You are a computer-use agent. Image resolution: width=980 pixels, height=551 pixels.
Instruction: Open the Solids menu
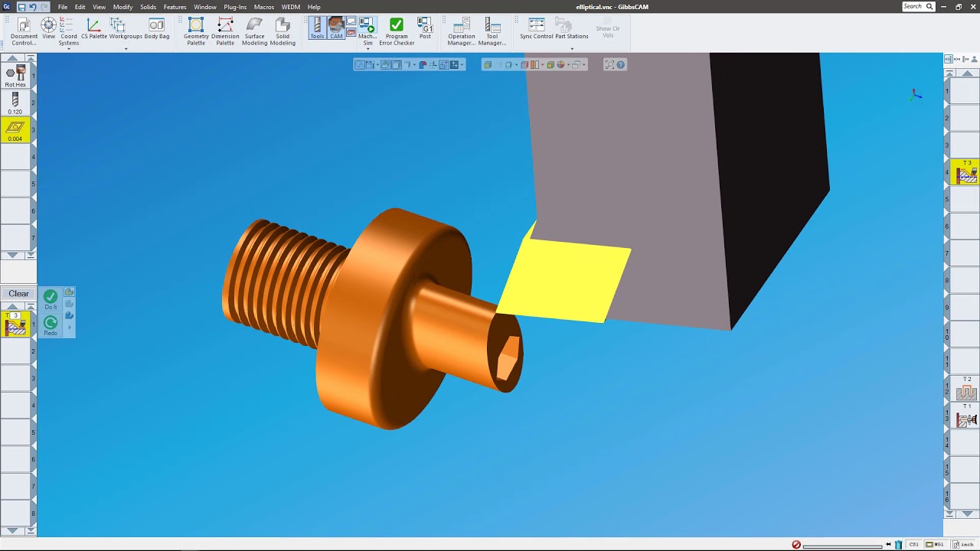[x=148, y=7]
